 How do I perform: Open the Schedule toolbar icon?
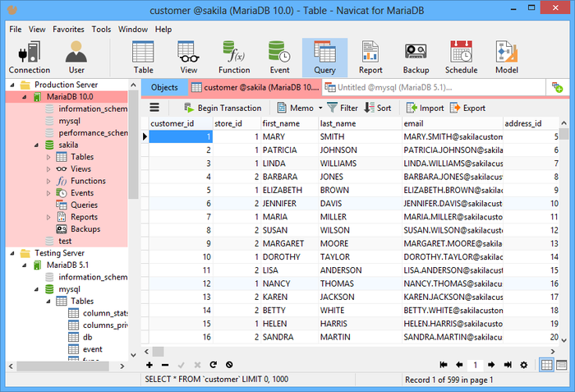tap(462, 58)
